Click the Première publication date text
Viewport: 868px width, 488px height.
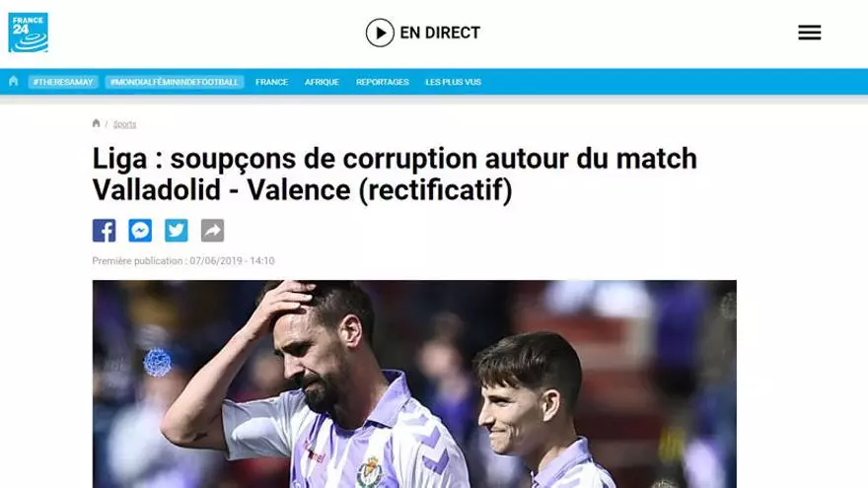183,260
